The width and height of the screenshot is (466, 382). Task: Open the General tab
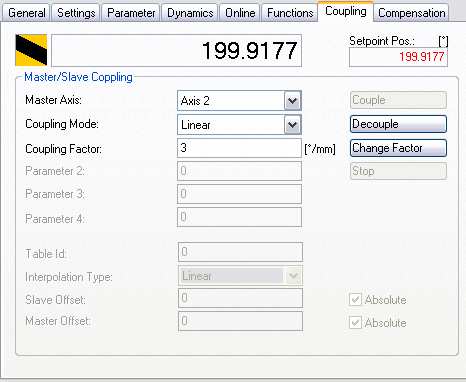[26, 13]
